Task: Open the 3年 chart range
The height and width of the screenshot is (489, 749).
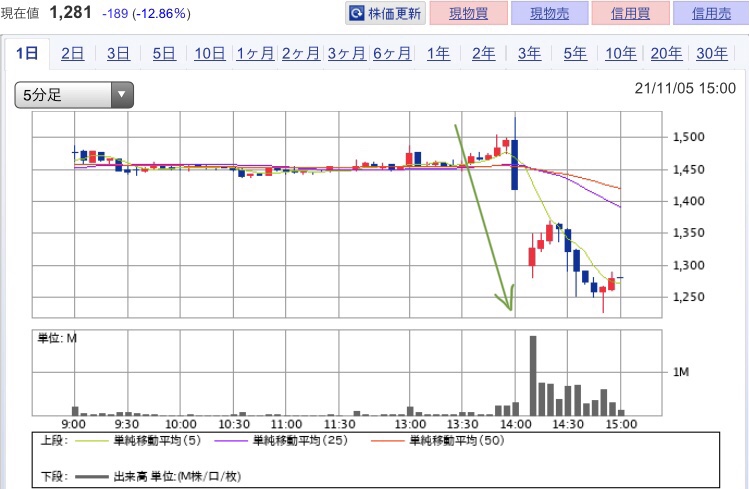Action: (529, 53)
